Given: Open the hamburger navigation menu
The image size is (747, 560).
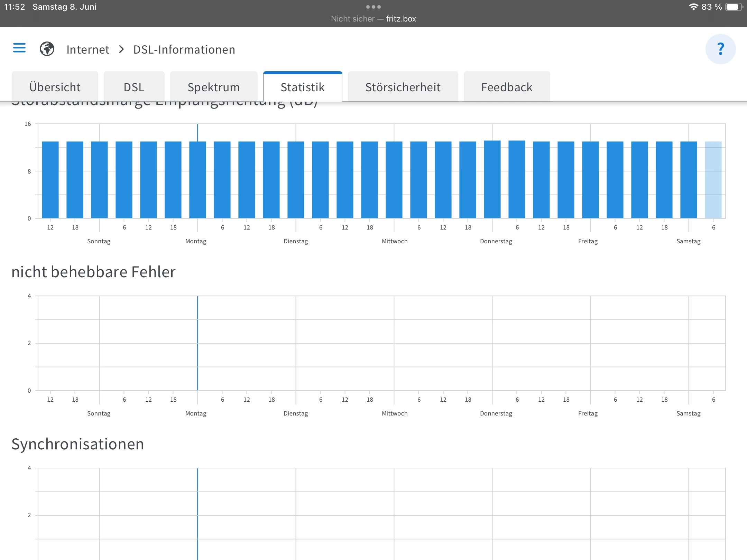Looking at the screenshot, I should [x=19, y=48].
